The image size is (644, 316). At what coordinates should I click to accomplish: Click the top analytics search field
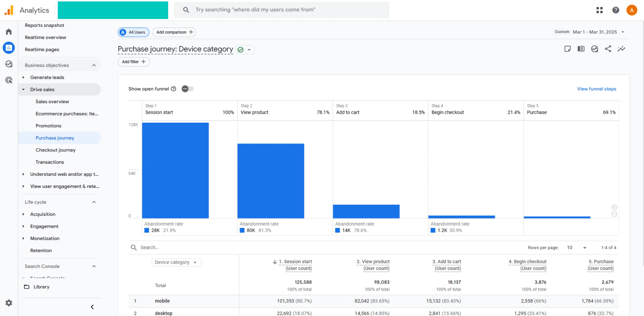tap(282, 10)
